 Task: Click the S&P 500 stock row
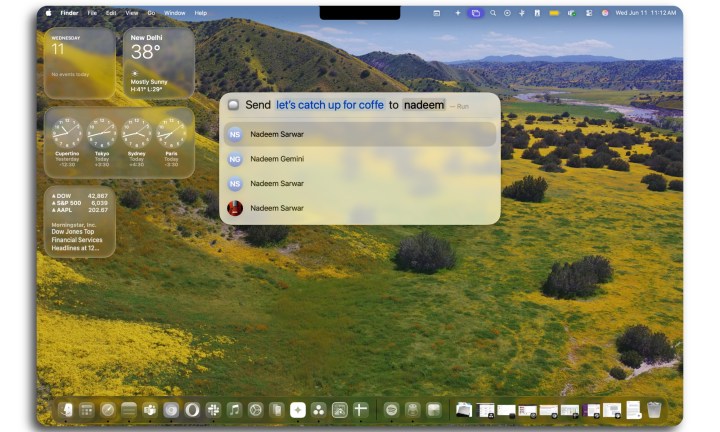click(x=80, y=202)
